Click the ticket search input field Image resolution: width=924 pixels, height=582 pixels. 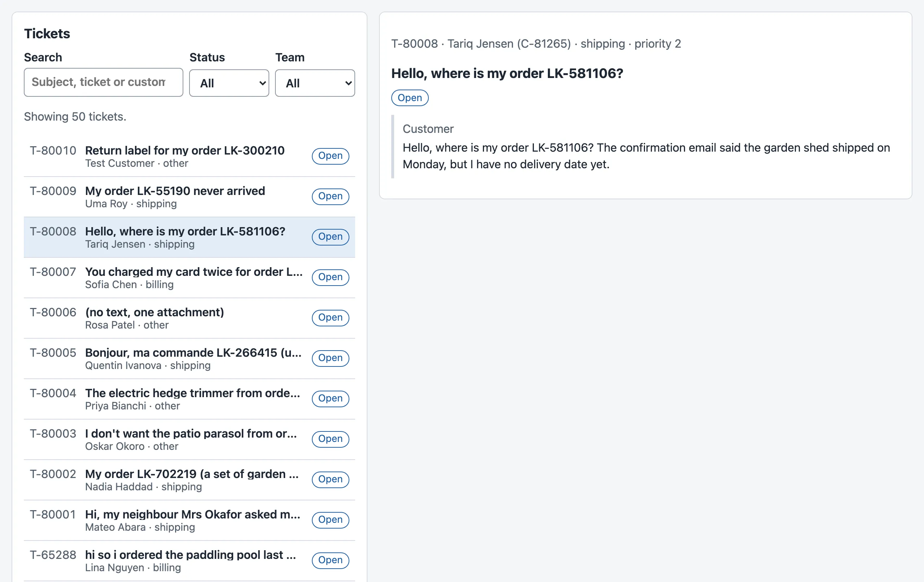point(103,82)
